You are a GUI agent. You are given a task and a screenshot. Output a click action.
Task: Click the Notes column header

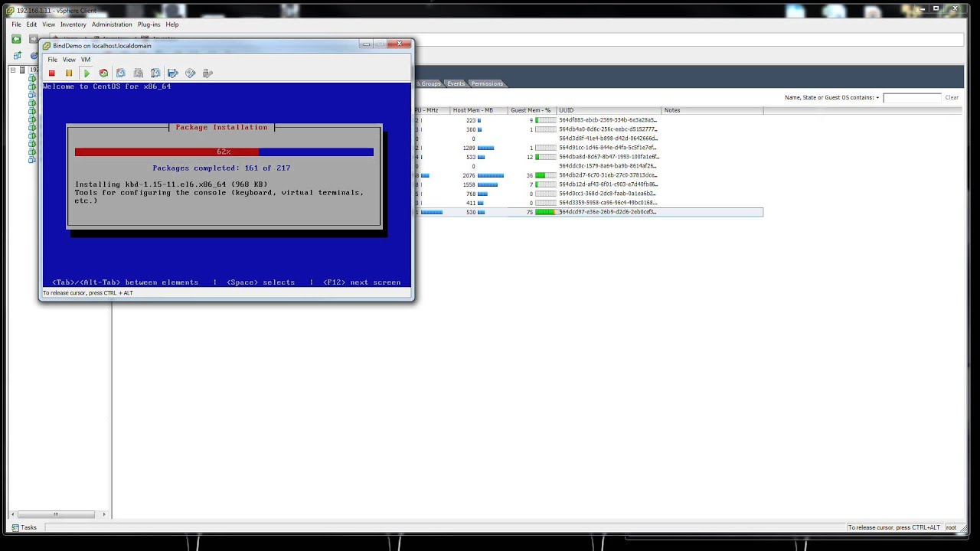[712, 110]
